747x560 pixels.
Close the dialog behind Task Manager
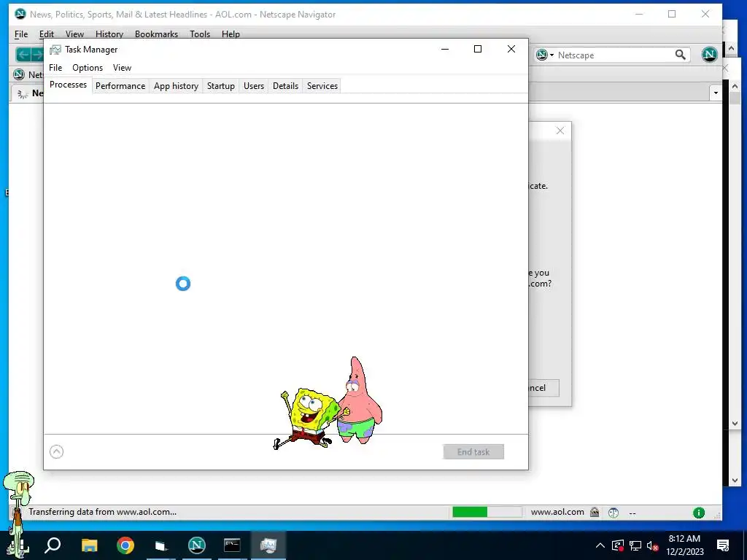[x=560, y=131]
